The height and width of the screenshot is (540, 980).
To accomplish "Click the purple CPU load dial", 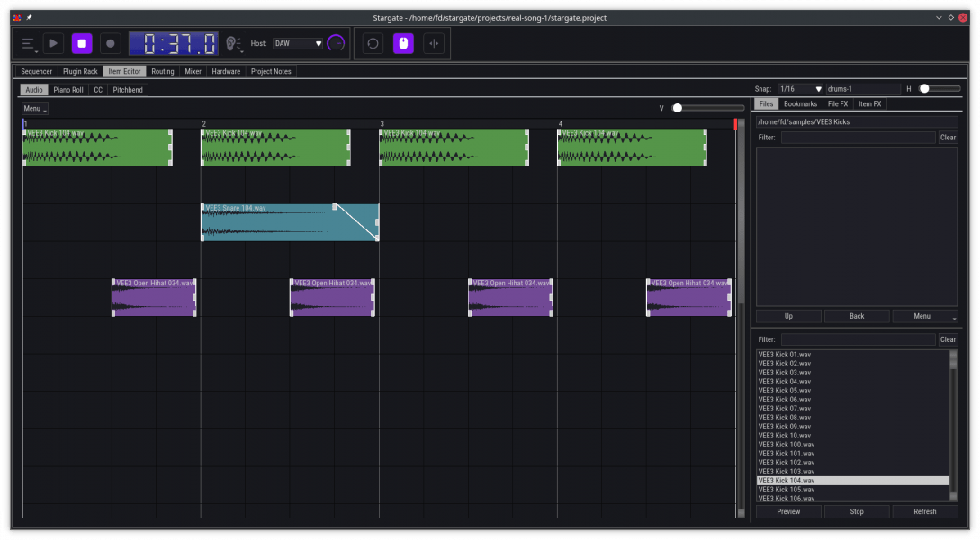I will pos(336,43).
